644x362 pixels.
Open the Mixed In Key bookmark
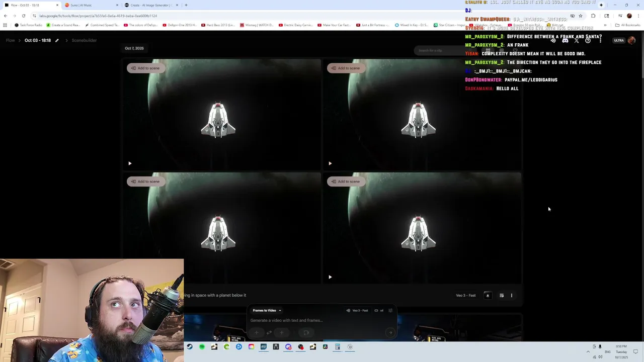[412, 25]
